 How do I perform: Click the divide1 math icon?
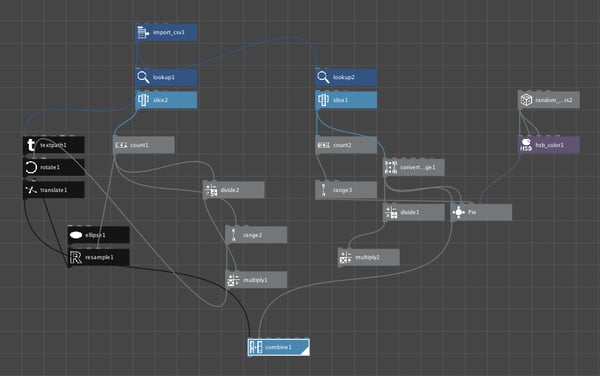[x=391, y=212]
